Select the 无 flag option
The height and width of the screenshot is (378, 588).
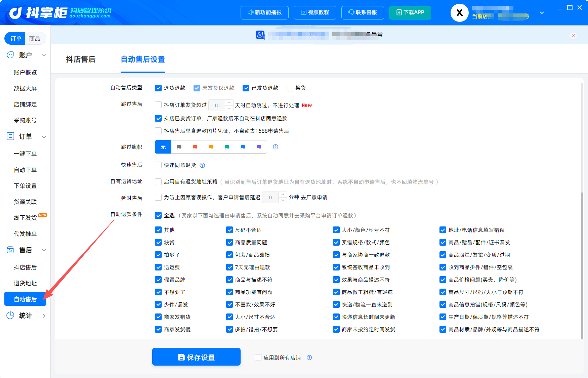[x=163, y=147]
